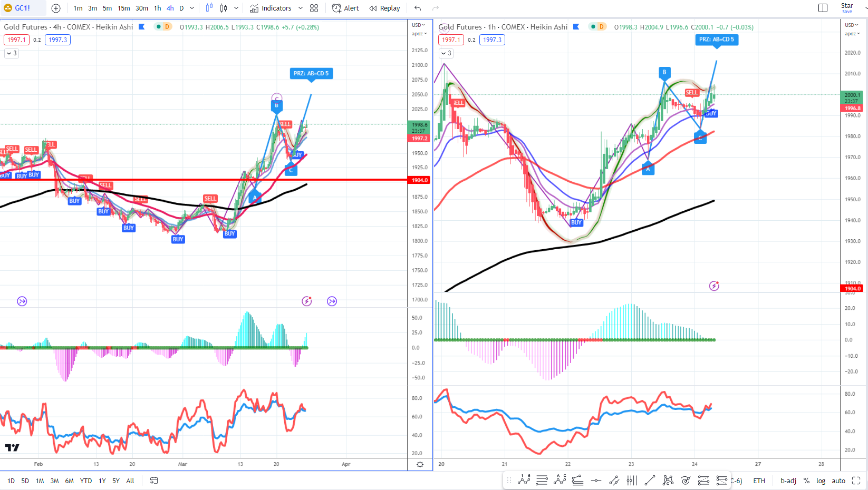The width and height of the screenshot is (868, 490).
Task: Select the long position tool
Action: click(x=703, y=480)
